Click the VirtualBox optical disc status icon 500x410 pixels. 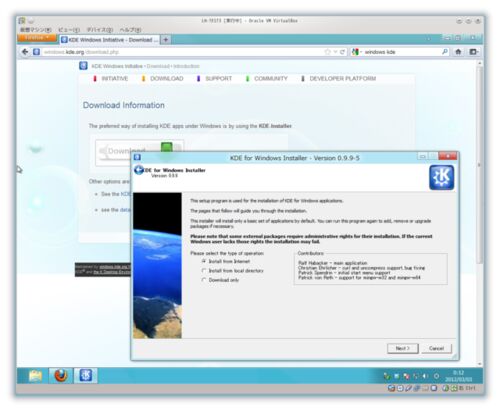pyautogui.click(x=400, y=388)
